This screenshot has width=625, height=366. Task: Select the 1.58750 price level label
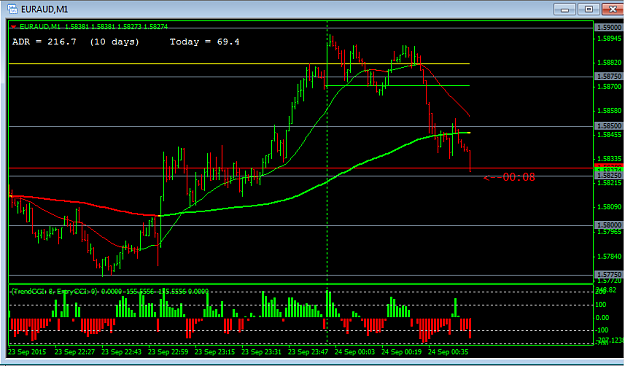click(609, 76)
